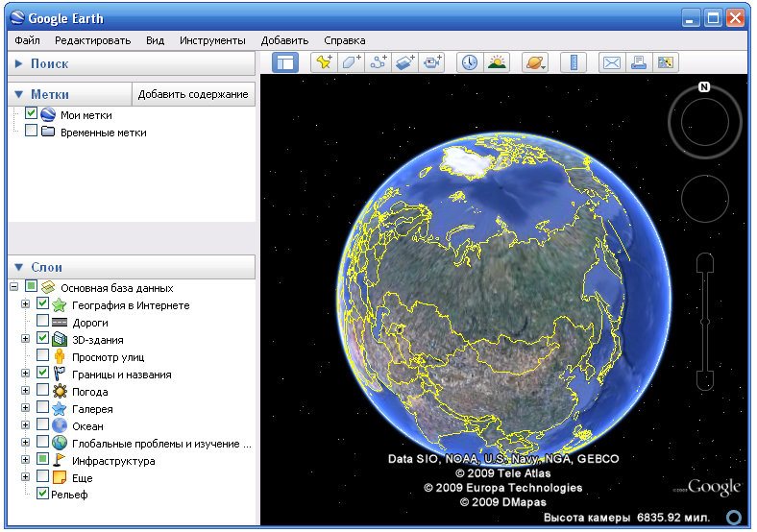
Task: Click the Галерея star icon
Action: point(60,408)
